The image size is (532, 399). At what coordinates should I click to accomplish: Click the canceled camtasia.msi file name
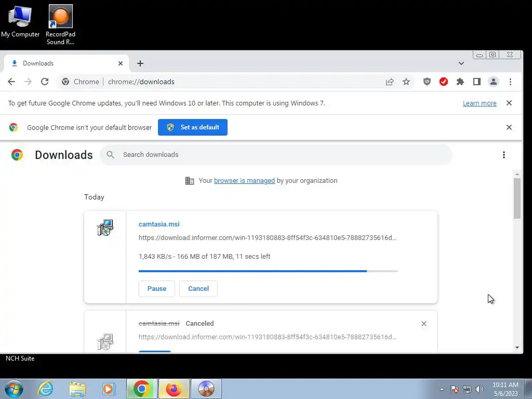[x=159, y=324]
